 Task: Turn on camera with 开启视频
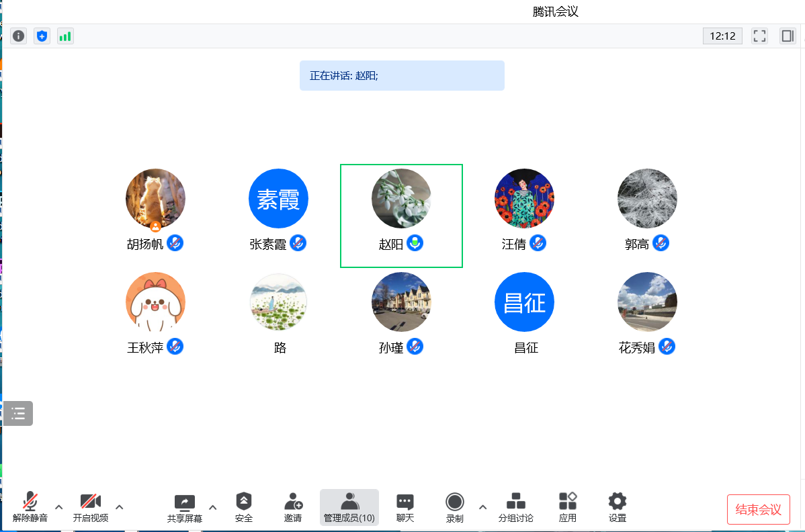(x=91, y=507)
